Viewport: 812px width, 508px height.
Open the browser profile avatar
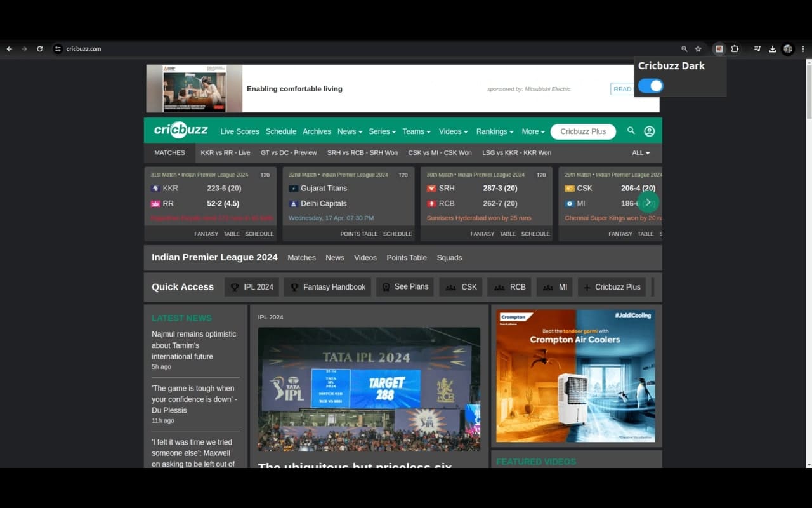[x=788, y=49]
